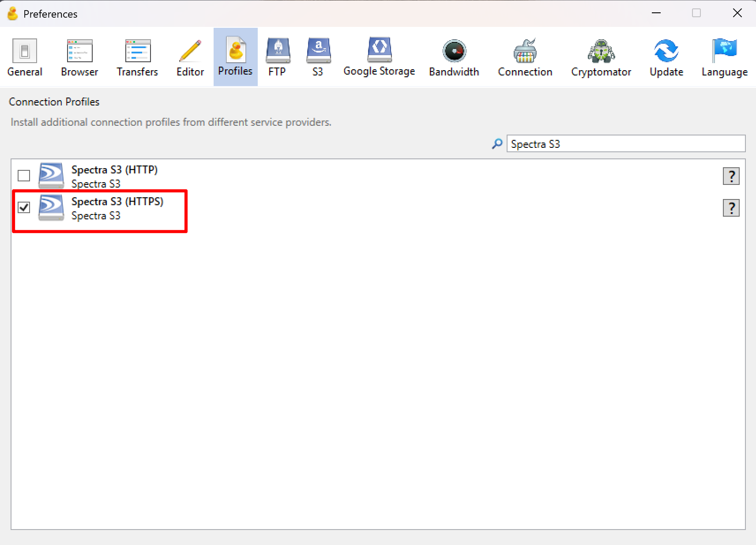Screen dimensions: 756x545
Task: Select the Profiles tab
Action: (x=235, y=57)
